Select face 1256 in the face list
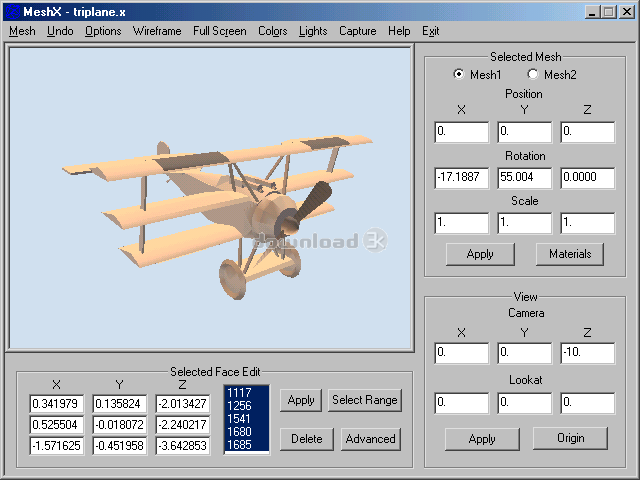Screen dimensions: 640x480 240,405
